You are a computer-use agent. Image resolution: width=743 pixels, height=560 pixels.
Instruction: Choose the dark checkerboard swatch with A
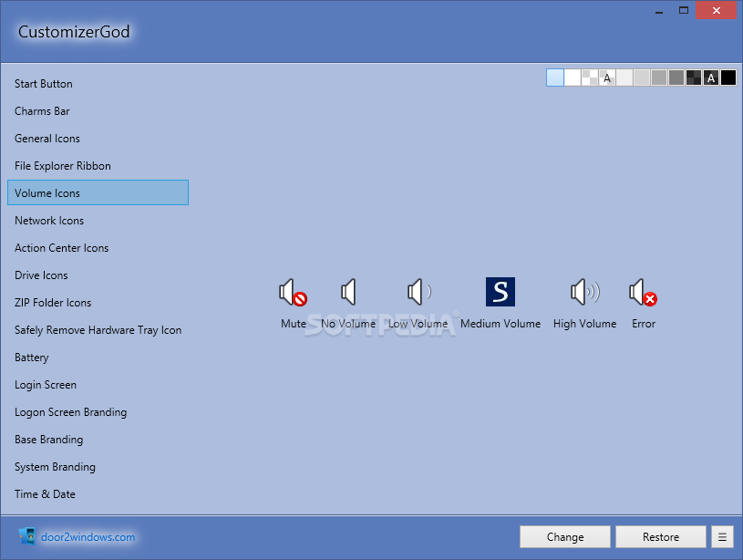(711, 78)
